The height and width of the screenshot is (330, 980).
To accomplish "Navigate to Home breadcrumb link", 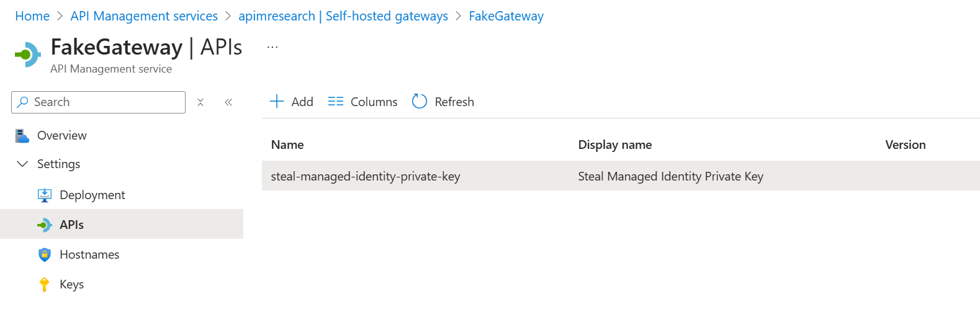I will click(32, 16).
